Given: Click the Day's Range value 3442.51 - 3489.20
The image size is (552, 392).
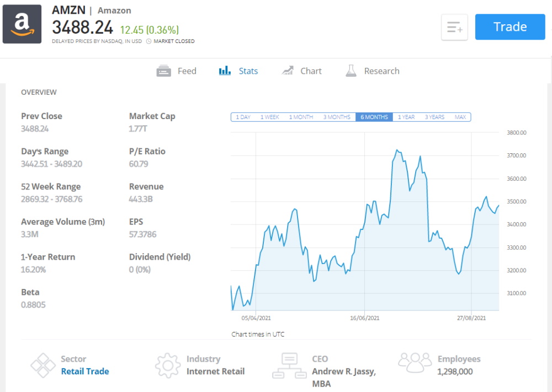Looking at the screenshot, I should (x=51, y=164).
